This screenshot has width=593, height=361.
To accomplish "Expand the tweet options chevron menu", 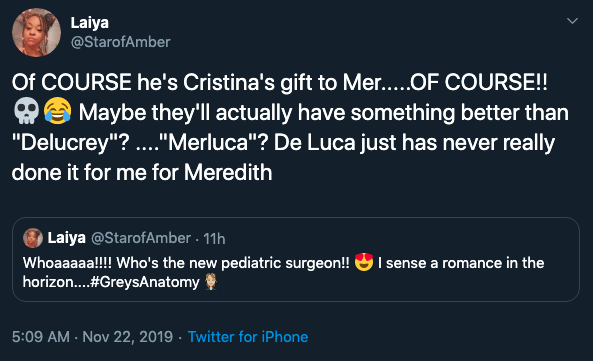I will click(x=573, y=21).
